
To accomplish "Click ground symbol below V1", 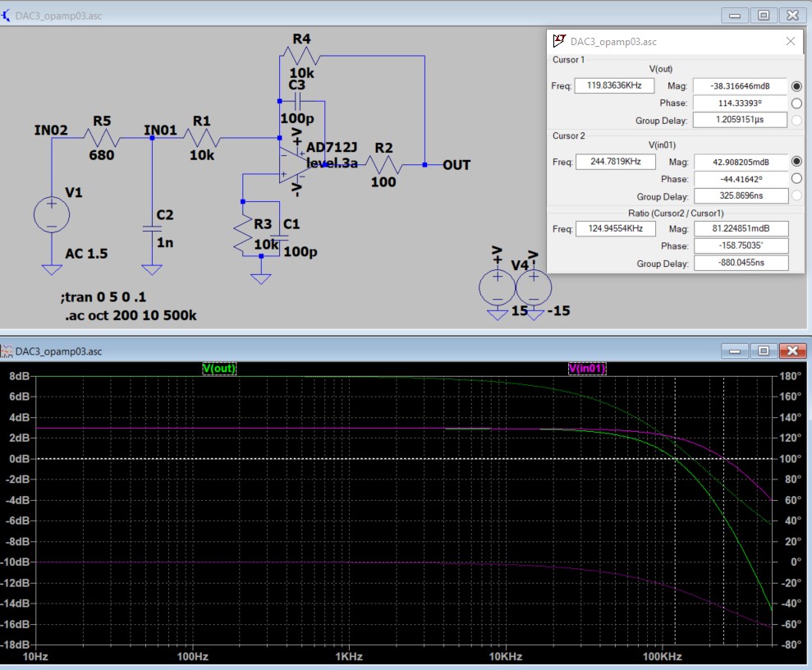I will (52, 270).
